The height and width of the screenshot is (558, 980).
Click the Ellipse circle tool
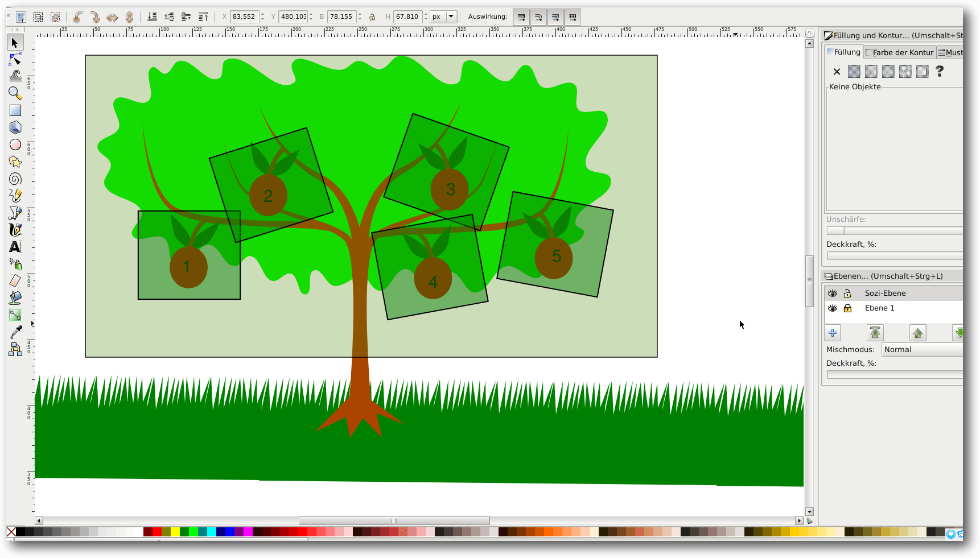click(15, 144)
